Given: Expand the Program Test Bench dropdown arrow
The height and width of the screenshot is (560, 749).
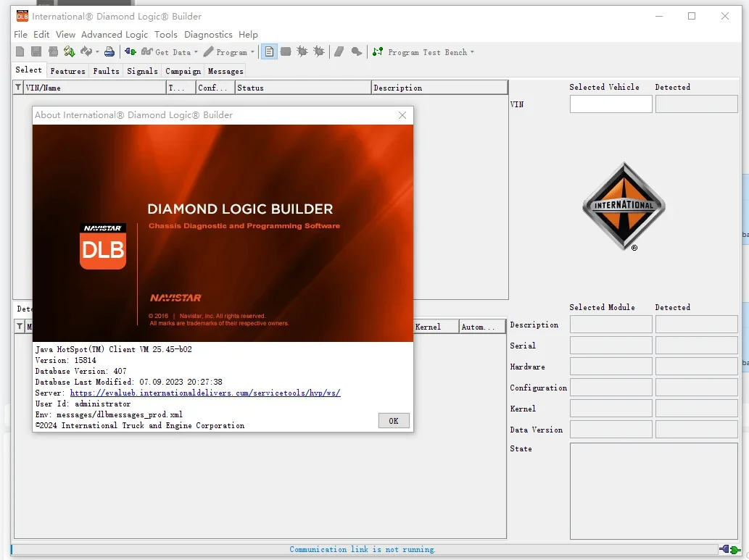Looking at the screenshot, I should pos(473,52).
